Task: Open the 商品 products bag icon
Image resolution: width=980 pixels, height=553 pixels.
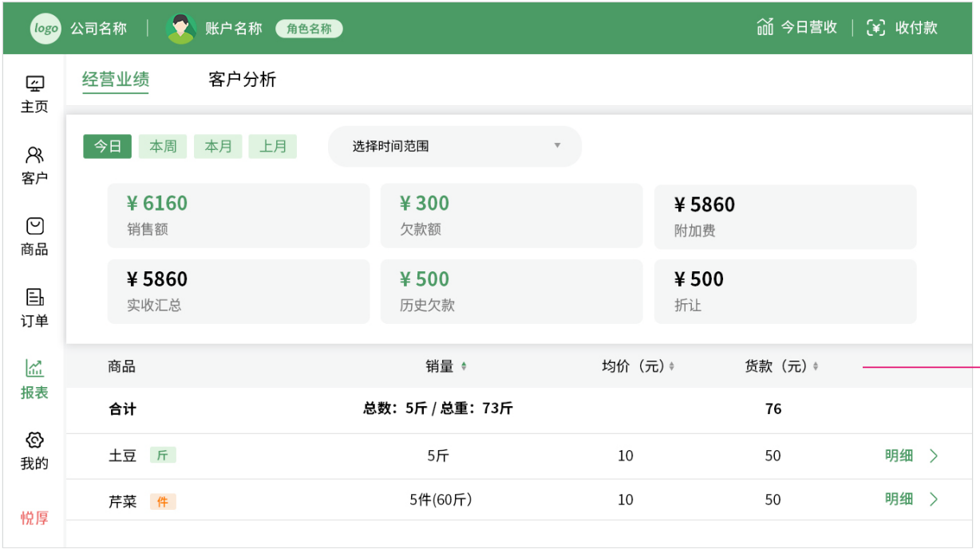Action: (34, 227)
